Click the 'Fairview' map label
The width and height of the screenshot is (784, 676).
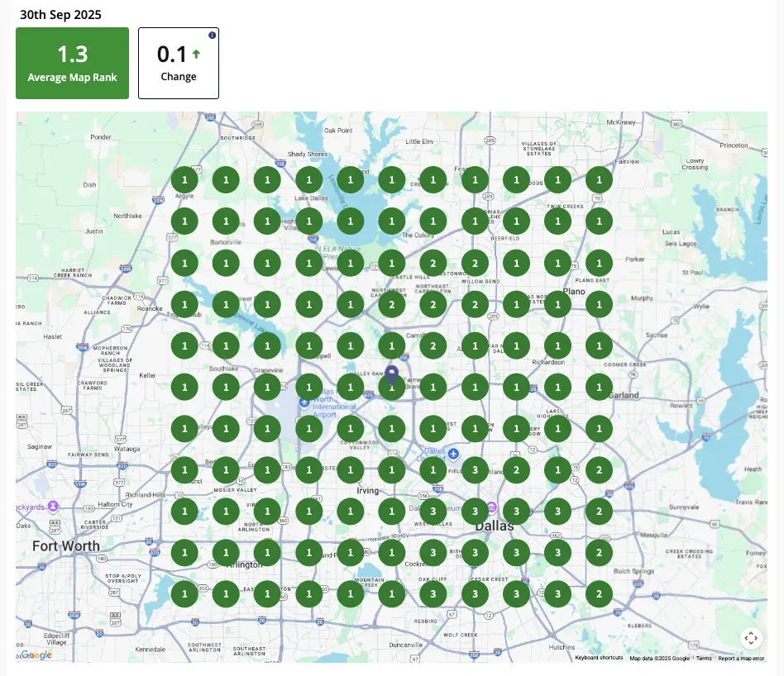[x=627, y=161]
